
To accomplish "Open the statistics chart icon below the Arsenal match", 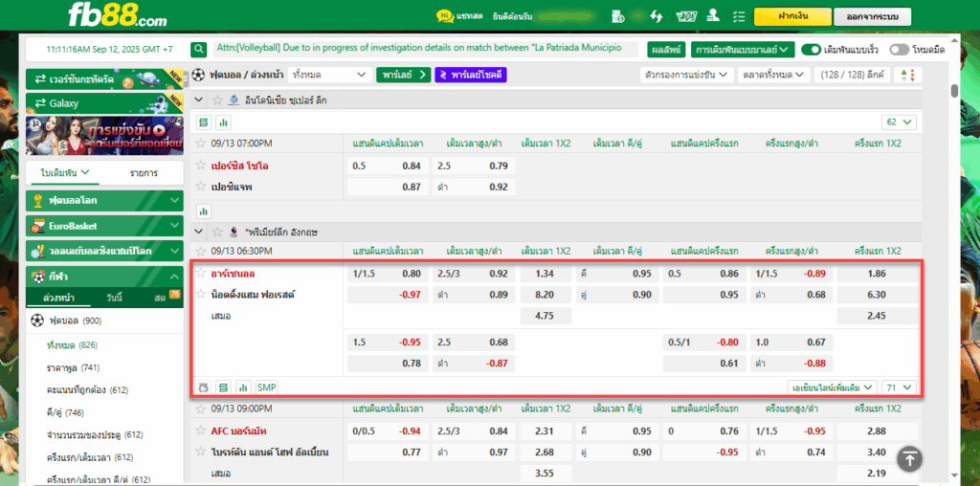I will click(x=241, y=387).
